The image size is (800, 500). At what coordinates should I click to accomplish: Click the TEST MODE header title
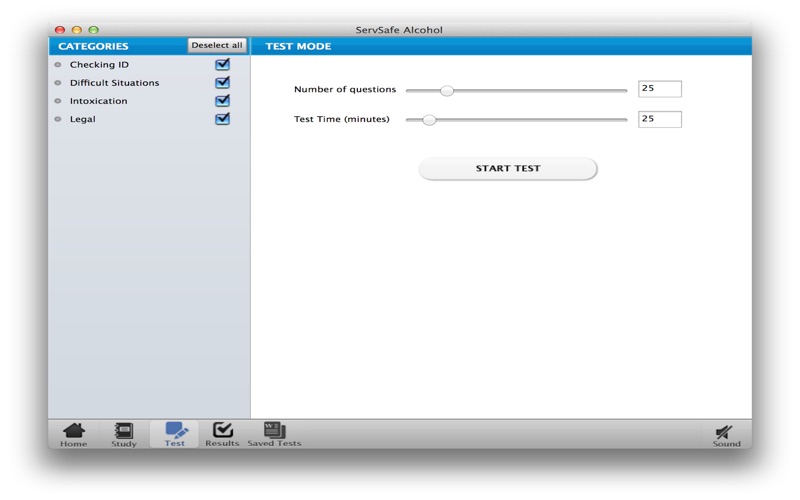coord(298,46)
